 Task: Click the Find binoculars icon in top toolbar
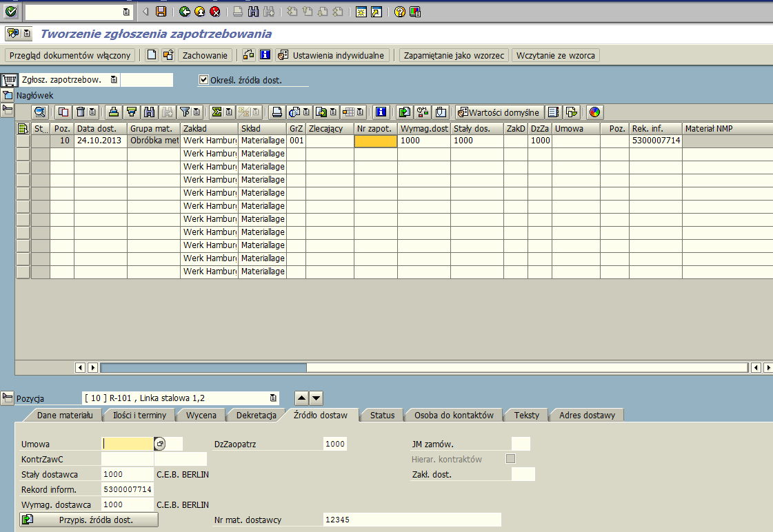pyautogui.click(x=253, y=11)
